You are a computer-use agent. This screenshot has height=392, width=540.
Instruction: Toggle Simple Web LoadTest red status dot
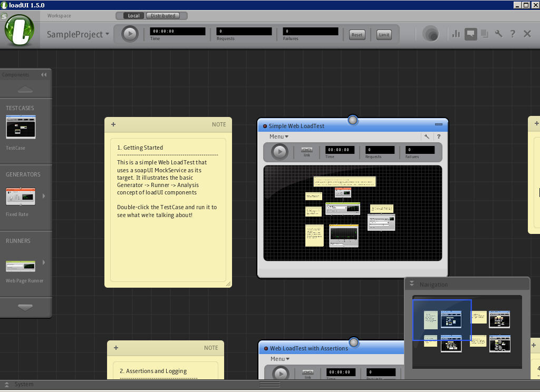tap(265, 126)
